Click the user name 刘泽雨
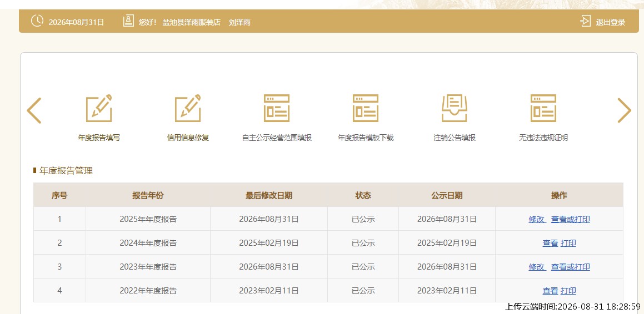This screenshot has width=644, height=314. 239,22
